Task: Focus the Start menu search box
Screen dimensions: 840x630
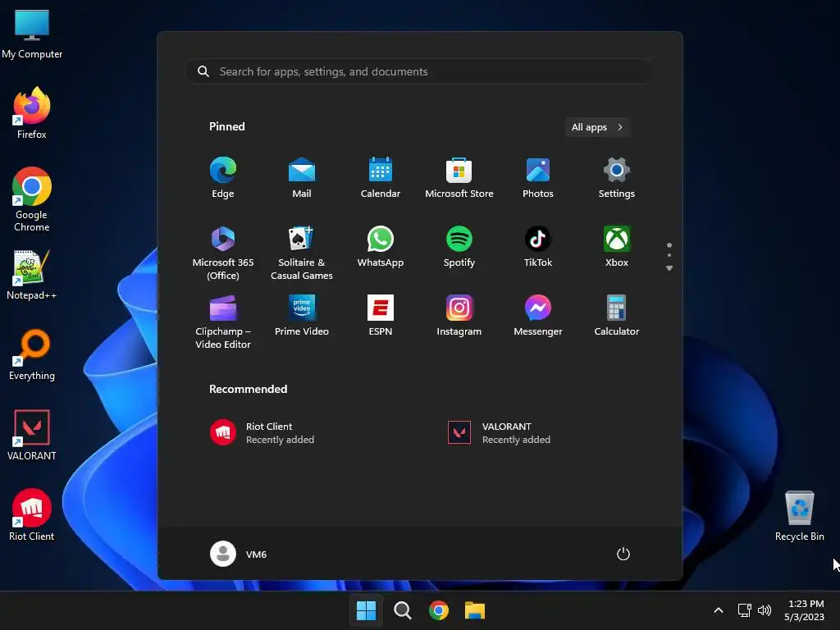Action: pyautogui.click(x=419, y=71)
